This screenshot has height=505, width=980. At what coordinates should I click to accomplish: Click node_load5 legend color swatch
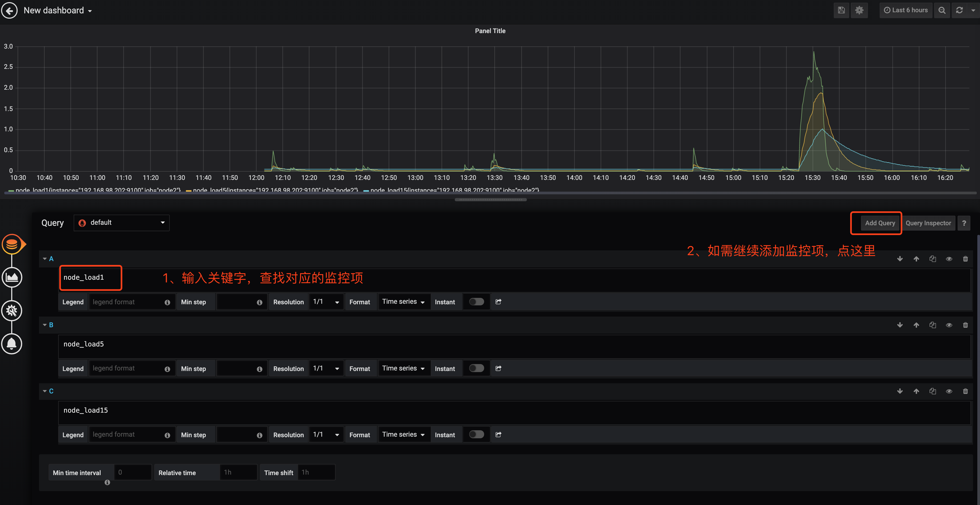pyautogui.click(x=188, y=191)
